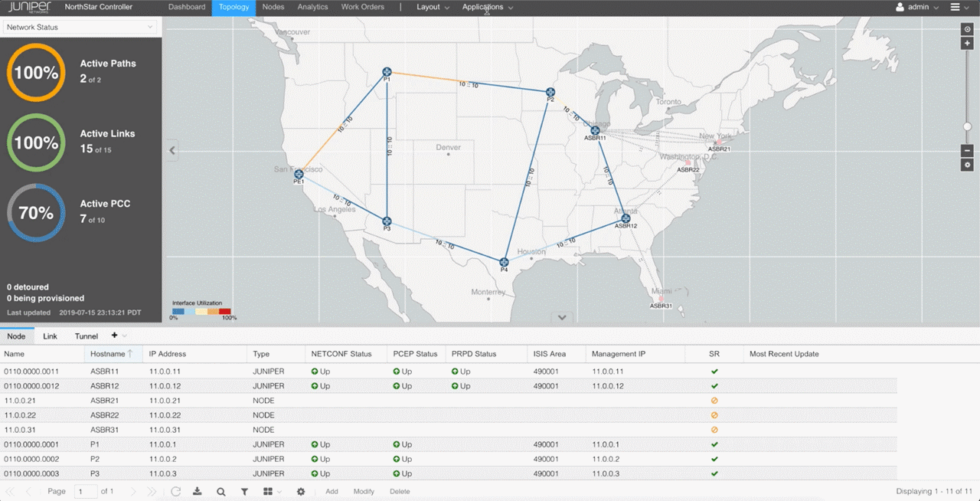Open the admin user dropdown

point(917,7)
